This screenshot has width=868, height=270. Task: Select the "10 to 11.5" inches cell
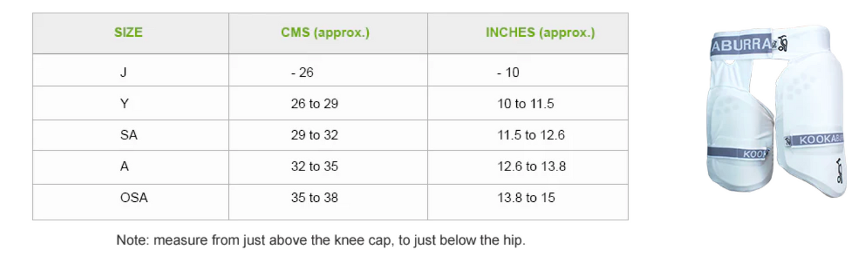pos(525,104)
